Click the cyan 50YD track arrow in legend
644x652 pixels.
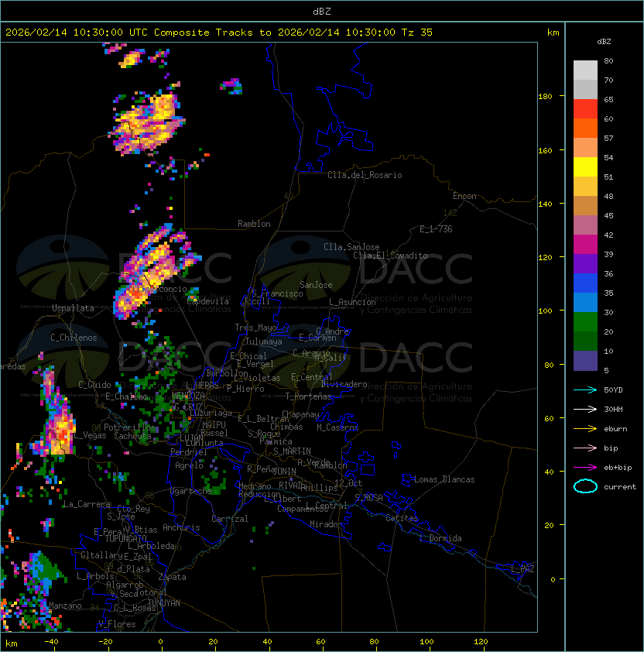585,389
